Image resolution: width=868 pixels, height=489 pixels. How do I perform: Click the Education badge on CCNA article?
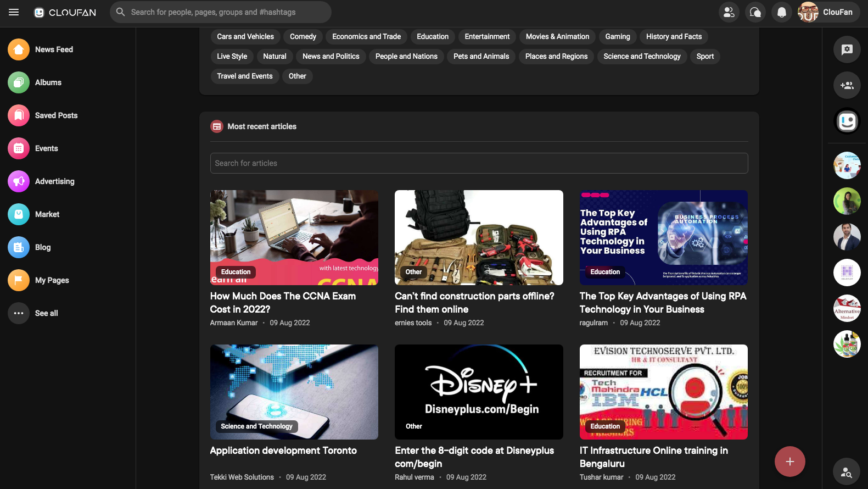pyautogui.click(x=236, y=272)
